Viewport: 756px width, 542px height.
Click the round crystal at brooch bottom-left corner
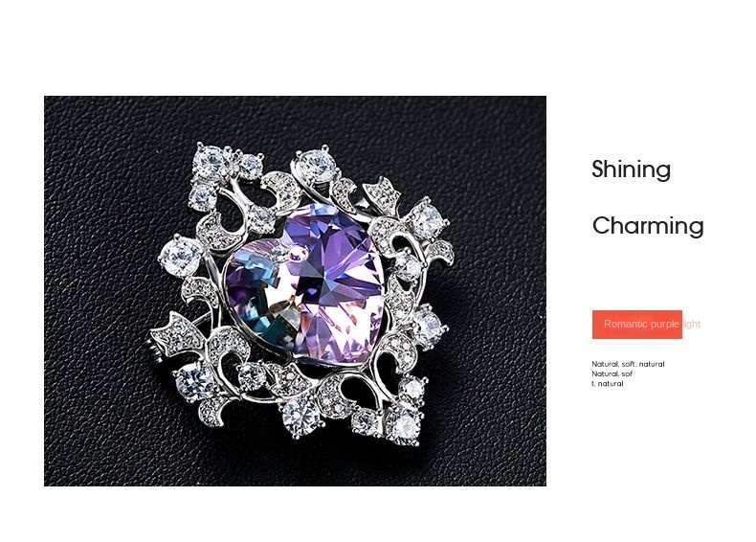[194, 381]
